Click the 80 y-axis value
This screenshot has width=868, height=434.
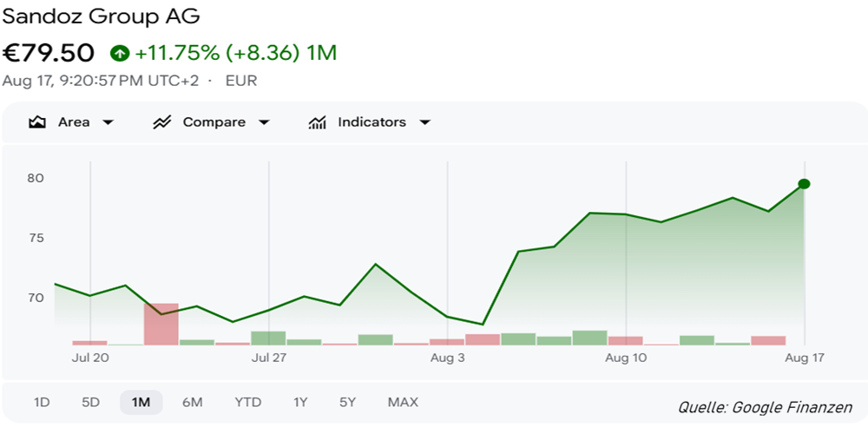click(36, 178)
